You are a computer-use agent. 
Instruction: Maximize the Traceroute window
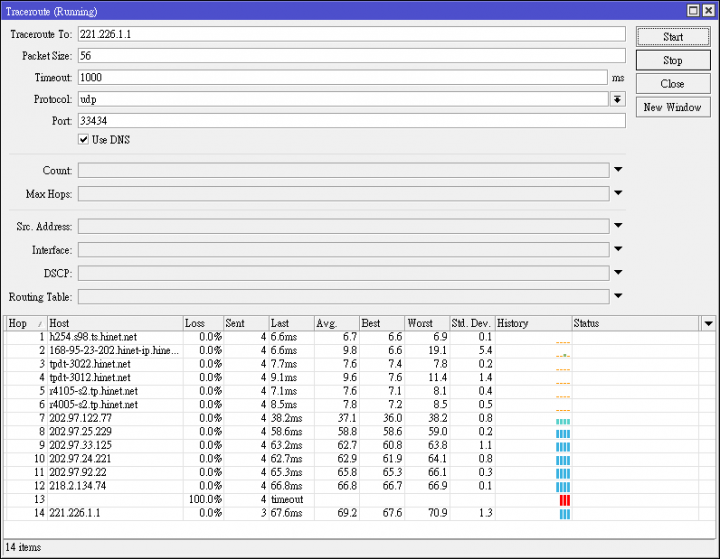point(693,11)
